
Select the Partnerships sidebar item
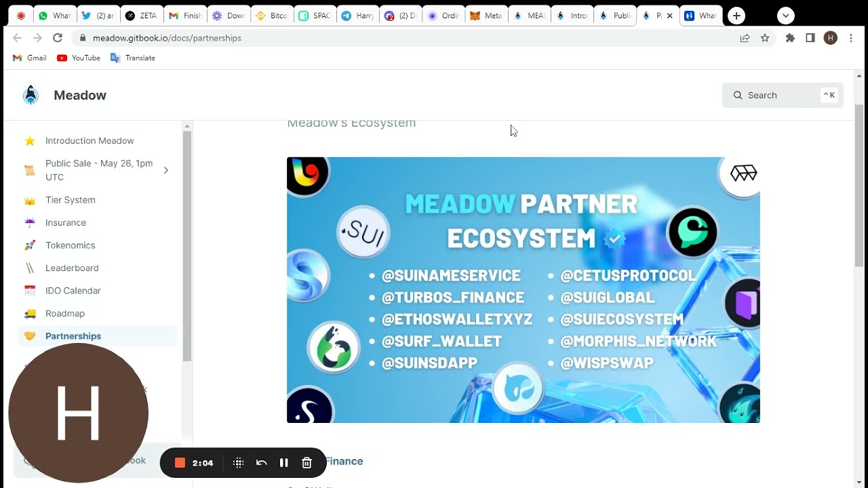(x=98, y=336)
